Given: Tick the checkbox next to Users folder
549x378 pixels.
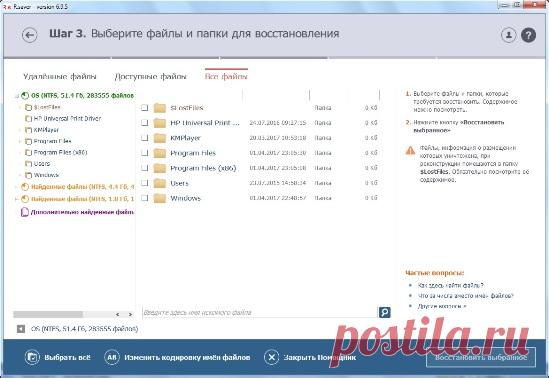Looking at the screenshot, I should 145,183.
